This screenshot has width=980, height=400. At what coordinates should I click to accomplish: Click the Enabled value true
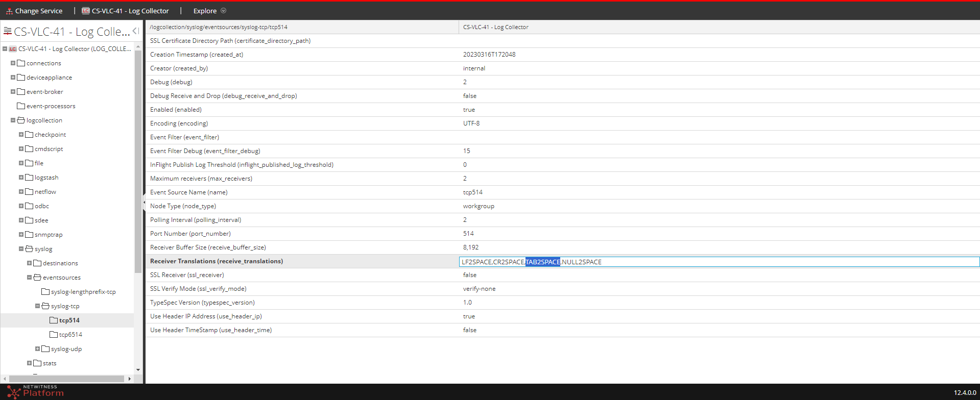[469, 110]
